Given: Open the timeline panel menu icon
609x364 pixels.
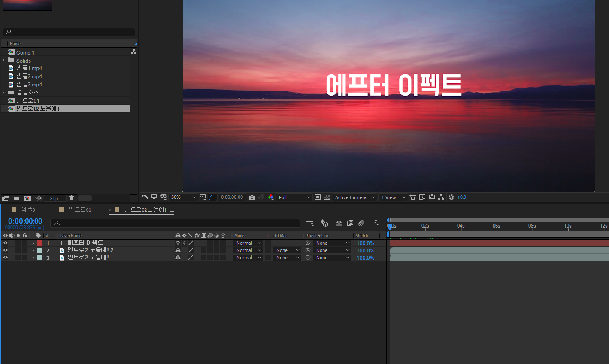Looking at the screenshot, I should pyautogui.click(x=172, y=210).
